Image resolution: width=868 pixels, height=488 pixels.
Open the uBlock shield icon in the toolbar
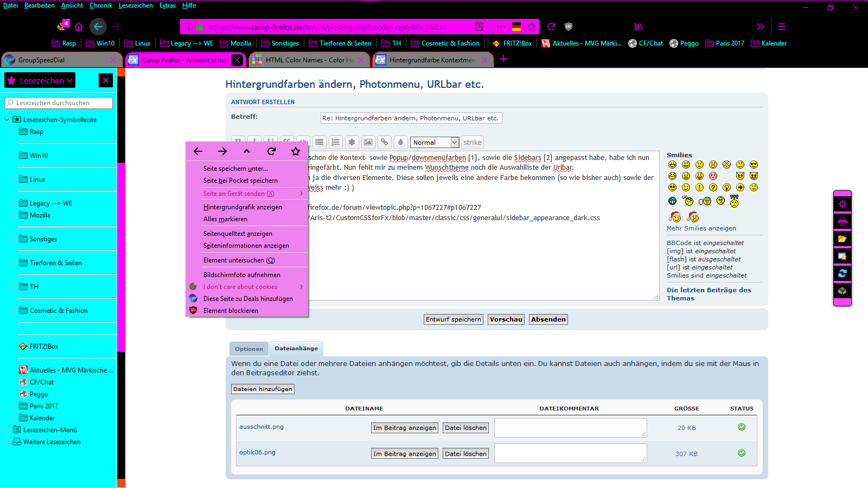coord(569,27)
